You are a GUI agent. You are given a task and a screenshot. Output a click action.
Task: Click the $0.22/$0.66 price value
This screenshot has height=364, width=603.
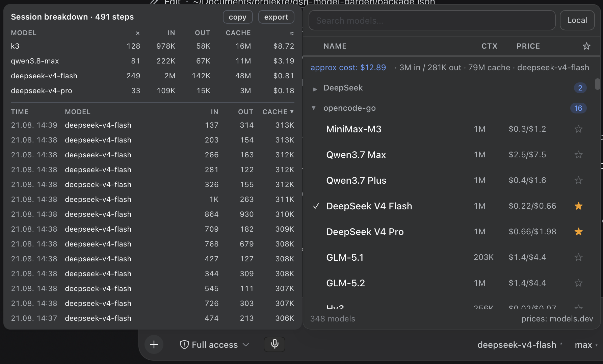pyautogui.click(x=532, y=206)
